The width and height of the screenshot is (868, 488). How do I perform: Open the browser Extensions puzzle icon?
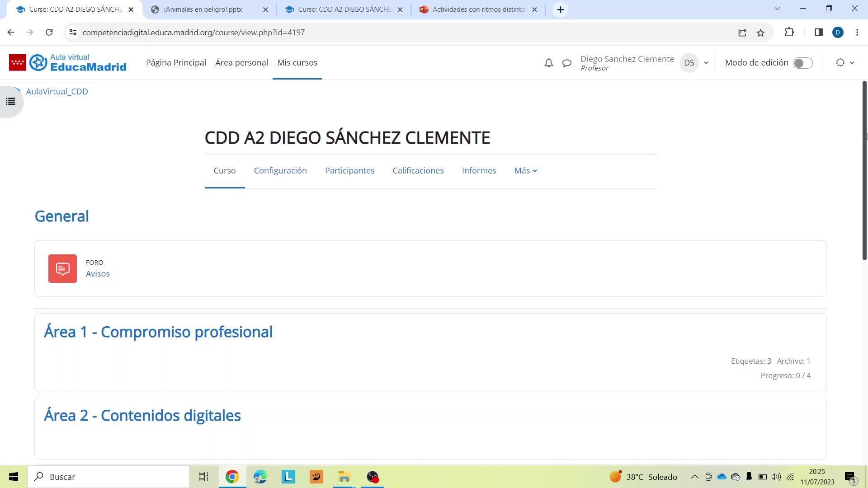coord(789,33)
